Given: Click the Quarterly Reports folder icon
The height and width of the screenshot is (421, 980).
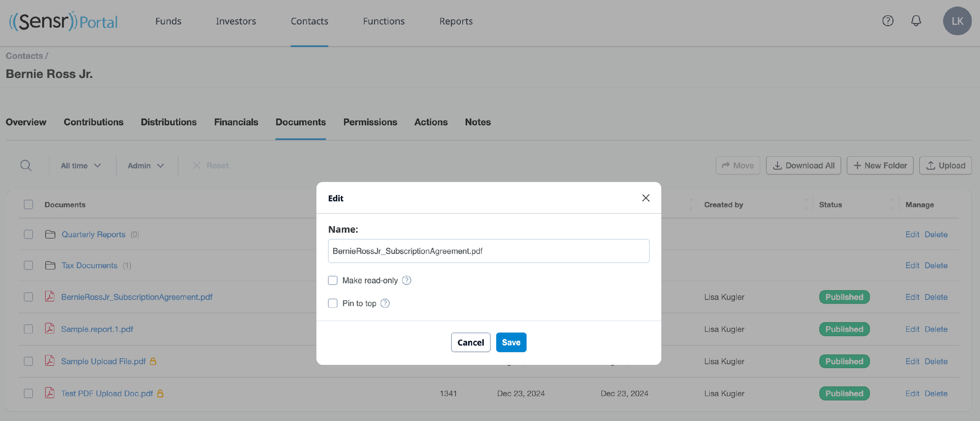Looking at the screenshot, I should point(50,234).
